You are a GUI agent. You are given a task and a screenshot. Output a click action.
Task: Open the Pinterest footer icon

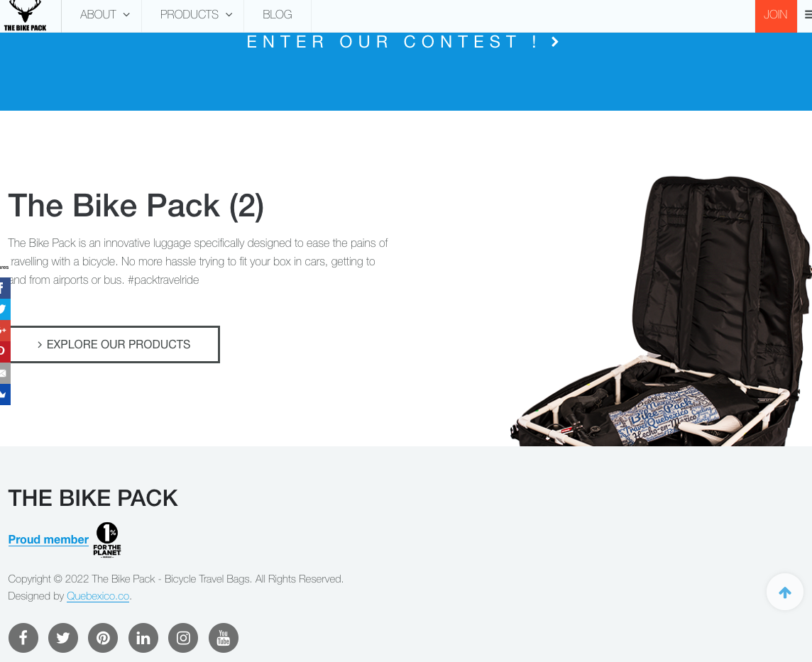tap(103, 638)
